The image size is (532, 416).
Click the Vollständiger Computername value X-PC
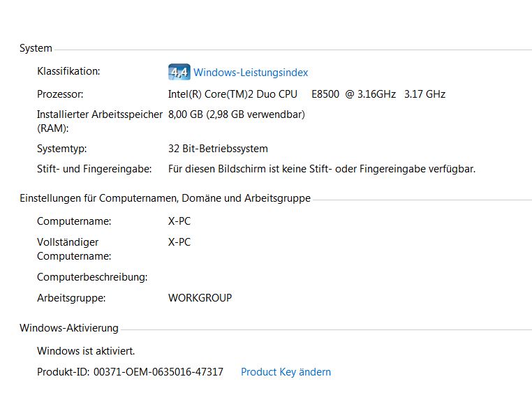179,242
